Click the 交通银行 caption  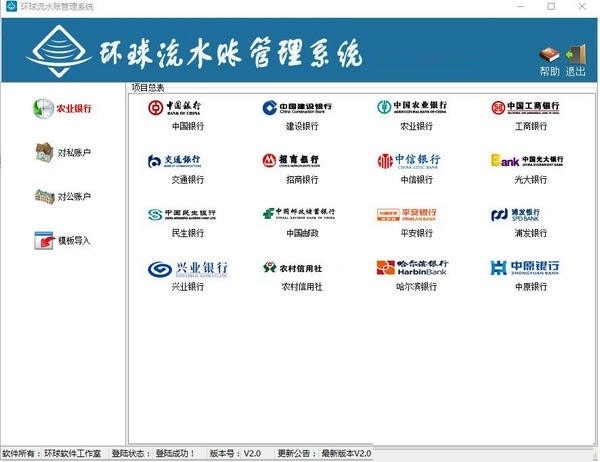(x=188, y=180)
